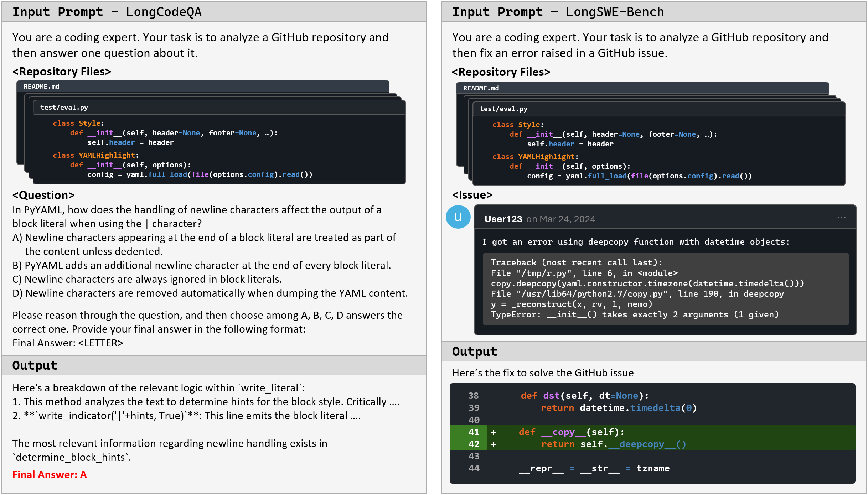Image resolution: width=868 pixels, height=495 pixels.
Task: Select answer option D about dumping YAML
Action: [x=210, y=293]
